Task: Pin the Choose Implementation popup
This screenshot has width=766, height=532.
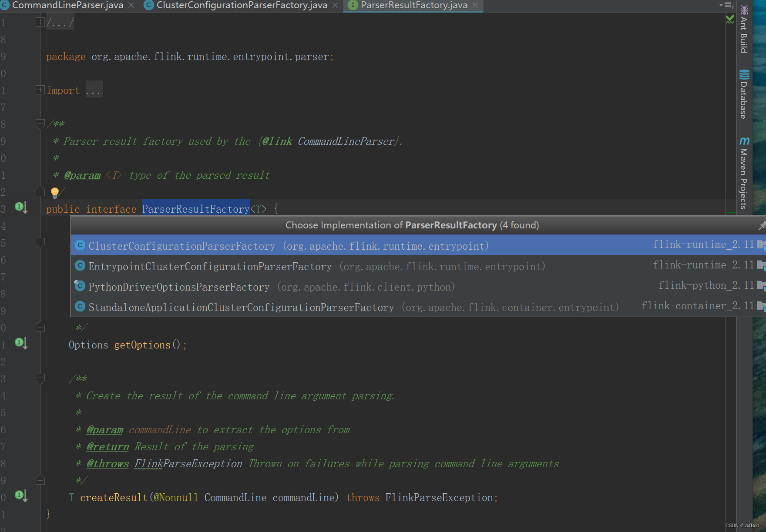Action: (x=762, y=225)
